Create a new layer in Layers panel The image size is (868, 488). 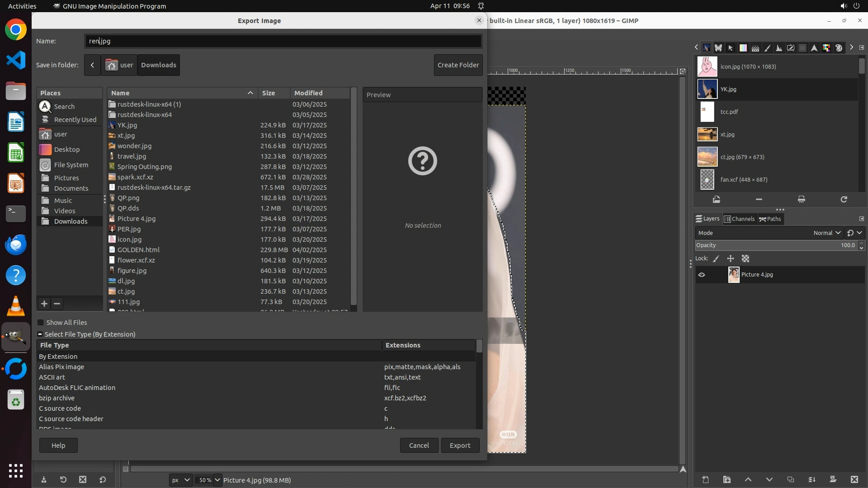(x=705, y=480)
